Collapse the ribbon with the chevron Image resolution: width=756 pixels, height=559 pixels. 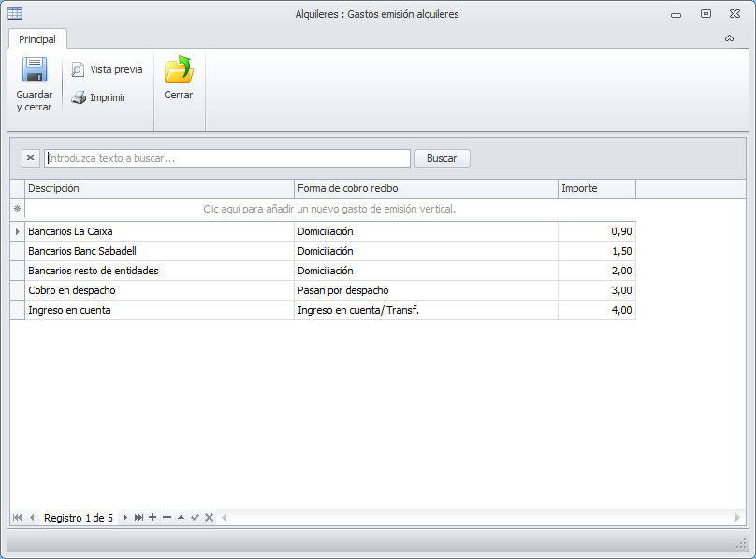pyautogui.click(x=729, y=38)
